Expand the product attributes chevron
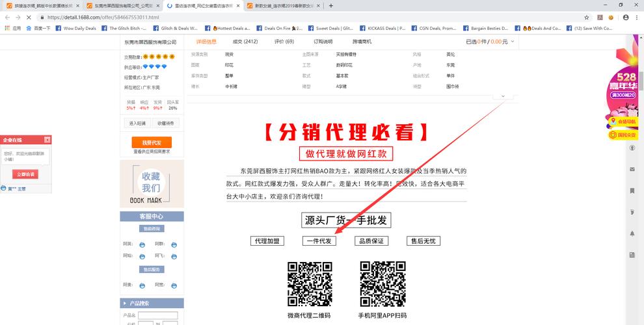644x325 pixels. tap(503, 96)
